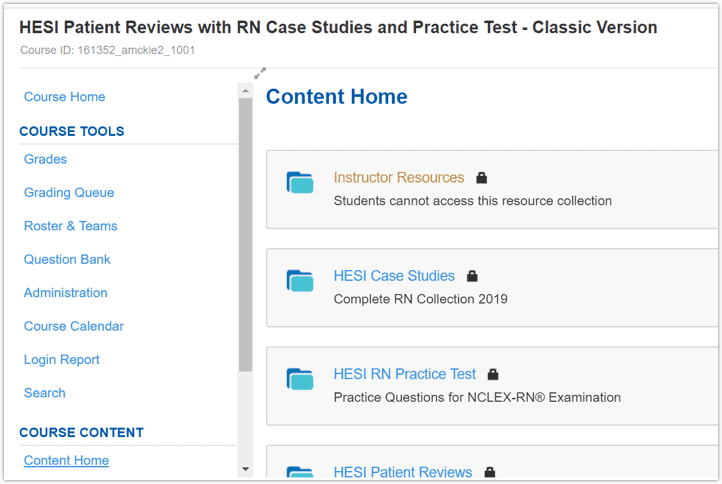This screenshot has width=722, height=484.
Task: Open the Roster & Teams page
Action: tap(70, 226)
